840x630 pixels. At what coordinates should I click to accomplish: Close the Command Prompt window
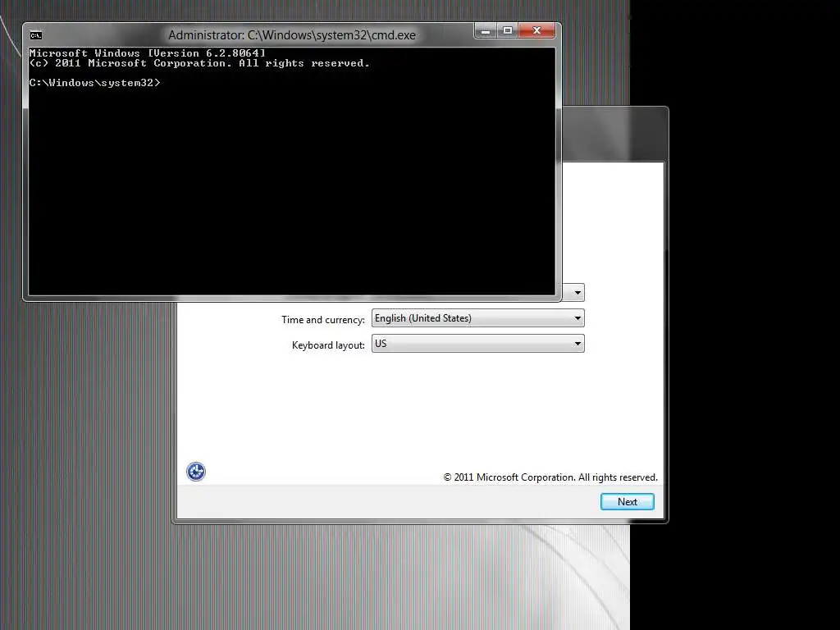point(536,31)
